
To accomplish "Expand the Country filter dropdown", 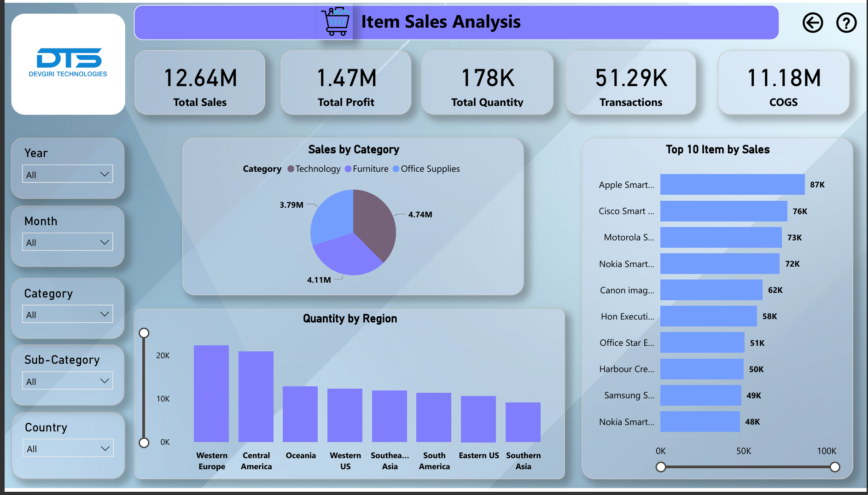I will point(67,448).
